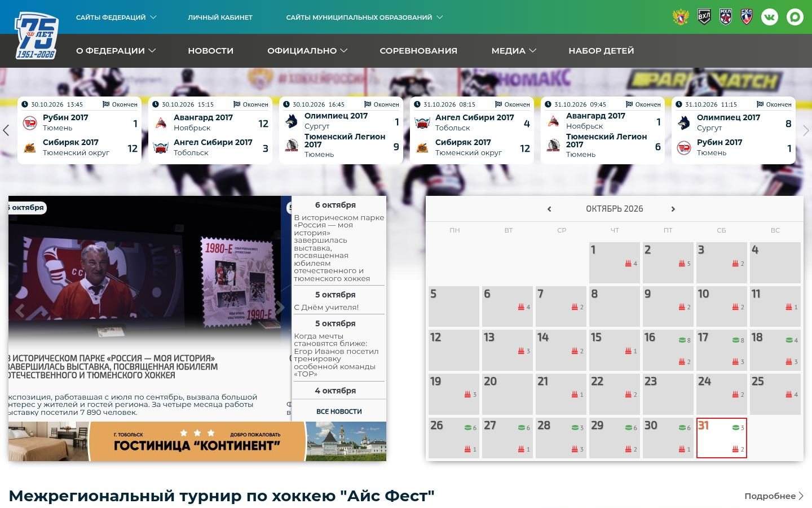Select October 19 in the calendar
The height and width of the screenshot is (508, 812).
click(454, 394)
